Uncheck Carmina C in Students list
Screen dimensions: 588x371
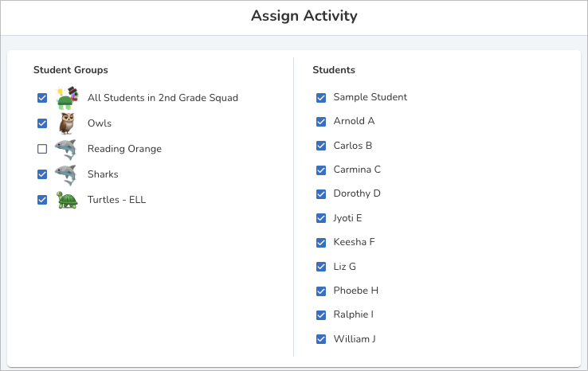(321, 170)
